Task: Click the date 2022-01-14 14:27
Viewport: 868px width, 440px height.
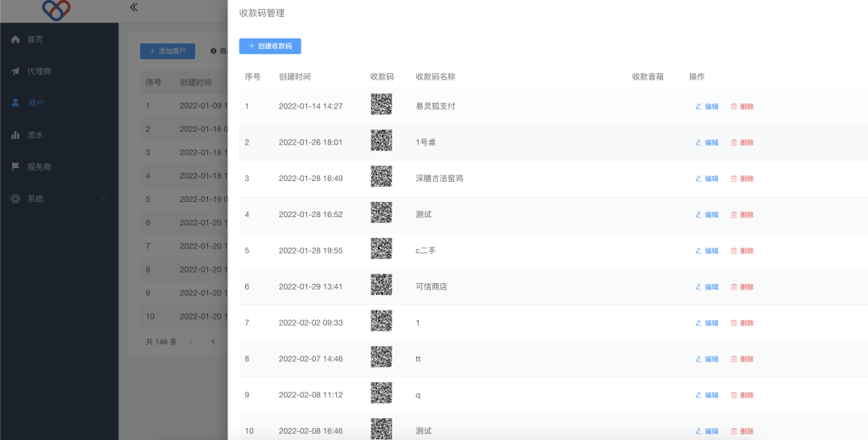Action: coord(310,106)
